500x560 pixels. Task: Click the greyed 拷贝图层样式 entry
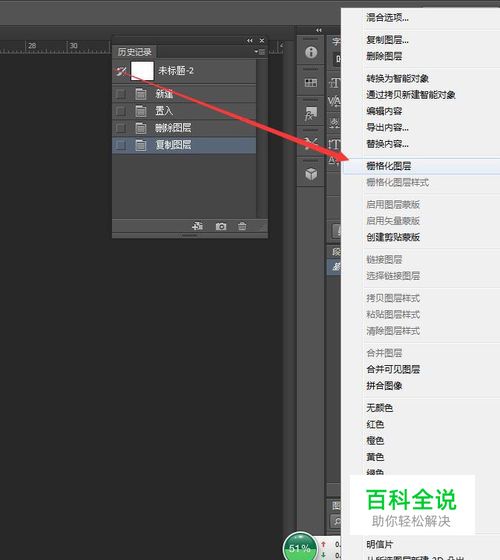(x=393, y=298)
